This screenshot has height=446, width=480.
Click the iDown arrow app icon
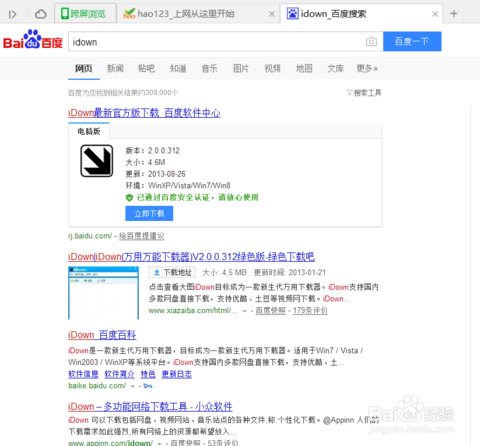pyautogui.click(x=97, y=161)
